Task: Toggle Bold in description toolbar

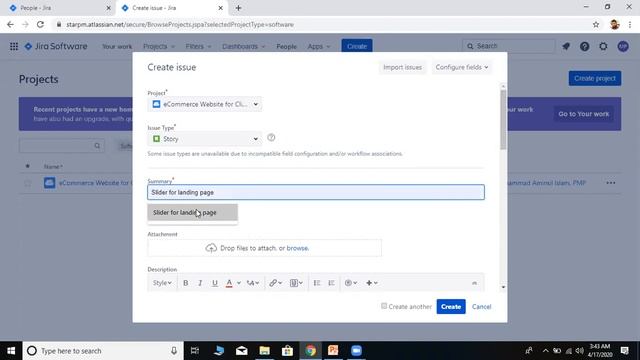Action: pos(185,283)
